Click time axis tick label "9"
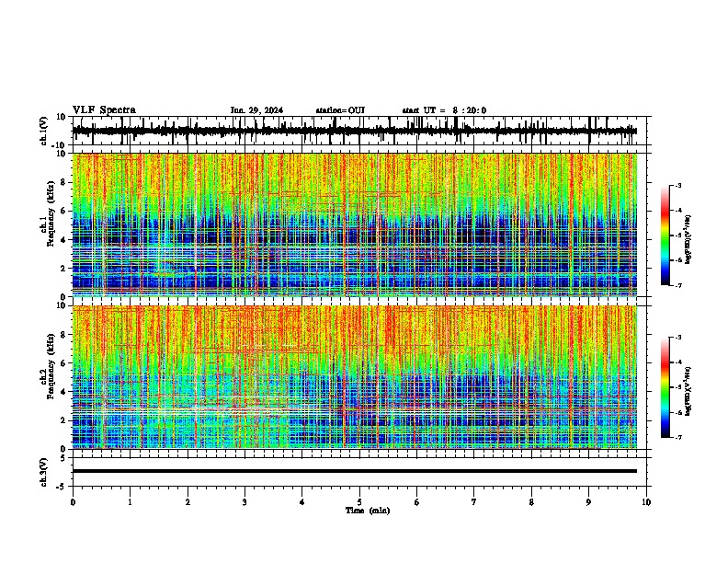This screenshot has width=728, height=563. [588, 502]
